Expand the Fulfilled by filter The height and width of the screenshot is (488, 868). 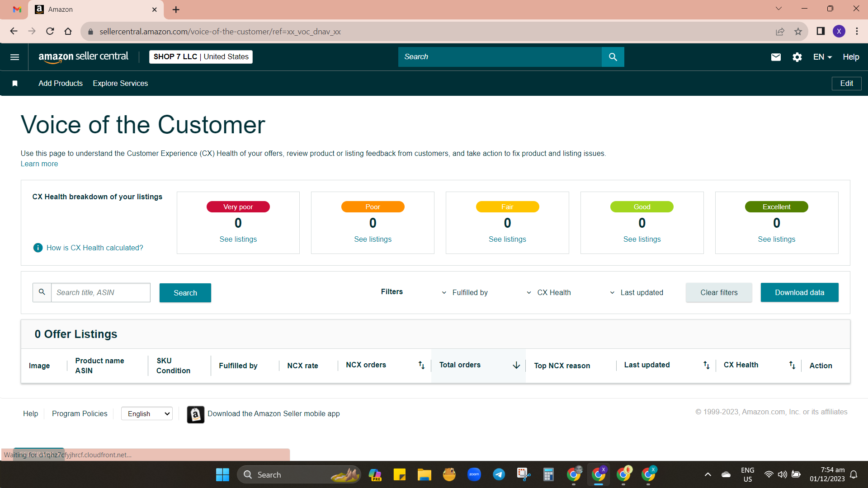pyautogui.click(x=465, y=292)
